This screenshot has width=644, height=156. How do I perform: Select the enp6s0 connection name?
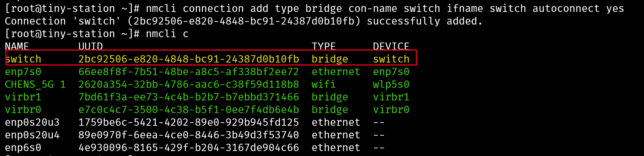pyautogui.click(x=23, y=148)
